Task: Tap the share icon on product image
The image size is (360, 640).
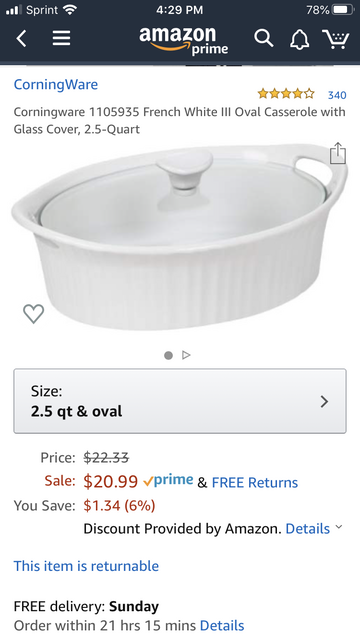Action: click(338, 153)
